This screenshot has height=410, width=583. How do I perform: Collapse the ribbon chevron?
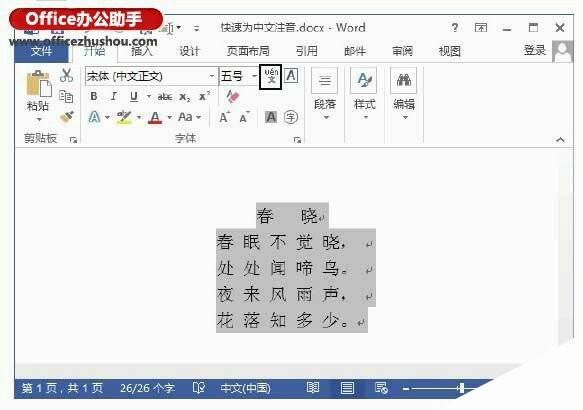560,139
